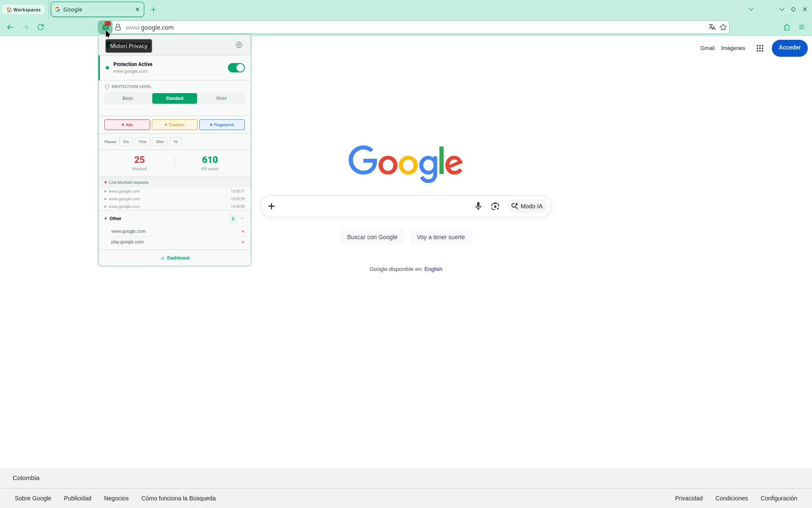Open Gmail link
Image resolution: width=812 pixels, height=508 pixels.
coord(707,48)
